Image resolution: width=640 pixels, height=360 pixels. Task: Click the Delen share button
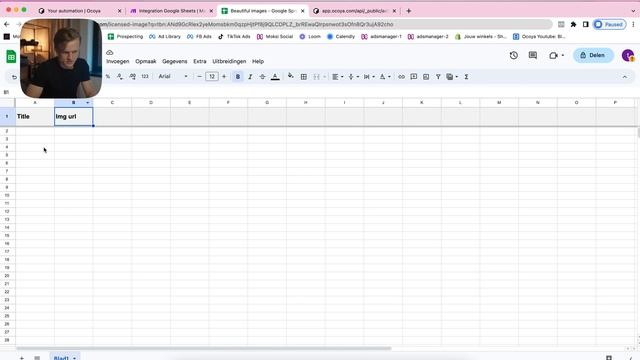593,55
